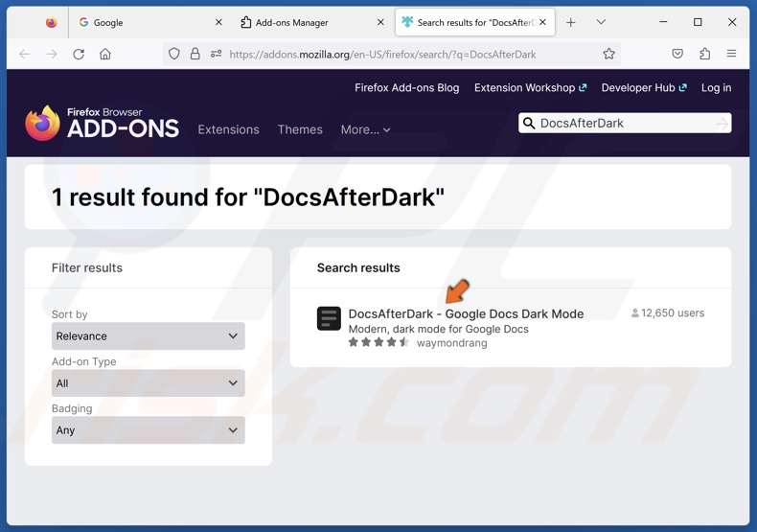This screenshot has width=757, height=532.
Task: Close the Add-ons Manager tab
Action: (380, 22)
